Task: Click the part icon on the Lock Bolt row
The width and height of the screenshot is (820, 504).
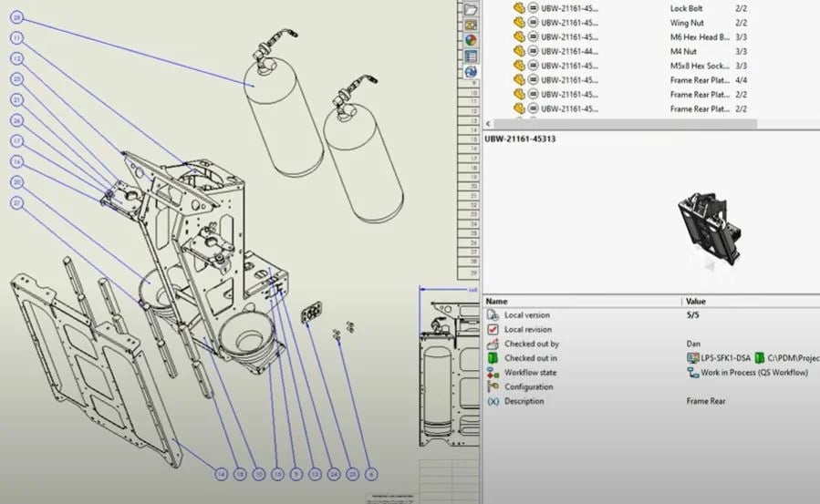Action: [x=519, y=8]
